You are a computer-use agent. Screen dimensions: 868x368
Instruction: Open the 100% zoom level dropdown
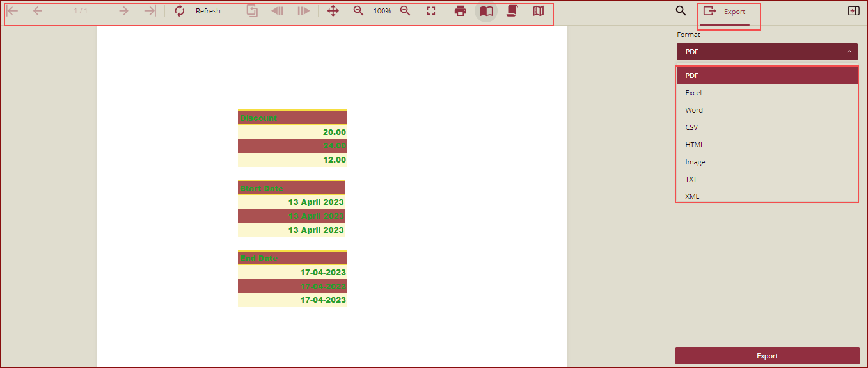382,12
